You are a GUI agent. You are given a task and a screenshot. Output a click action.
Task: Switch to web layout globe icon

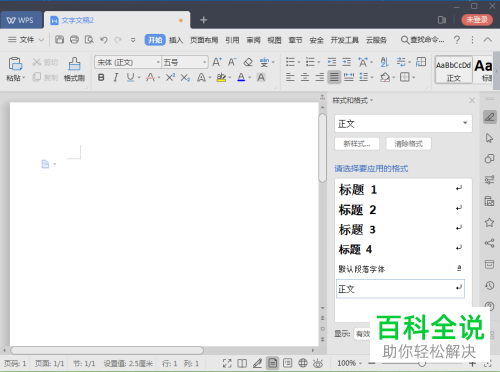point(303,363)
